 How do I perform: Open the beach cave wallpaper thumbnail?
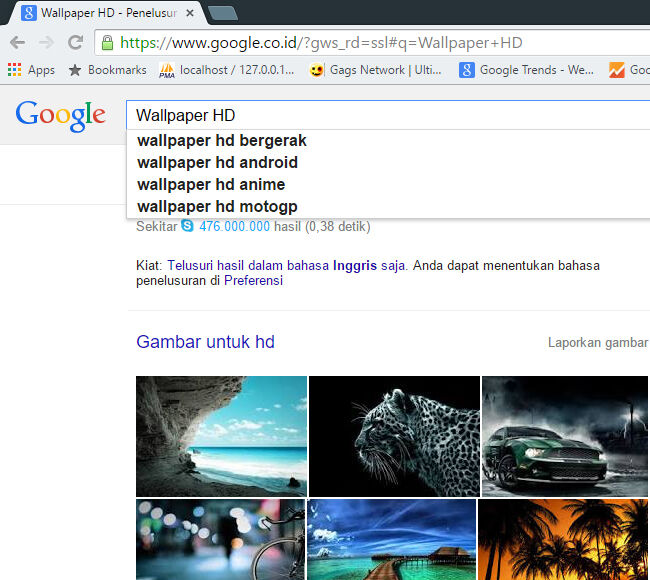coord(221,436)
